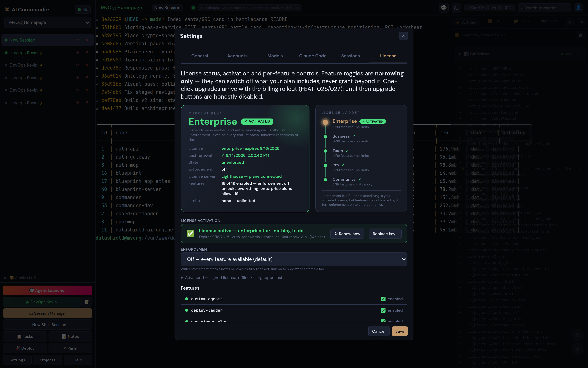Open the Claude Code settings tab
The width and height of the screenshot is (588, 368).
[x=312, y=56]
